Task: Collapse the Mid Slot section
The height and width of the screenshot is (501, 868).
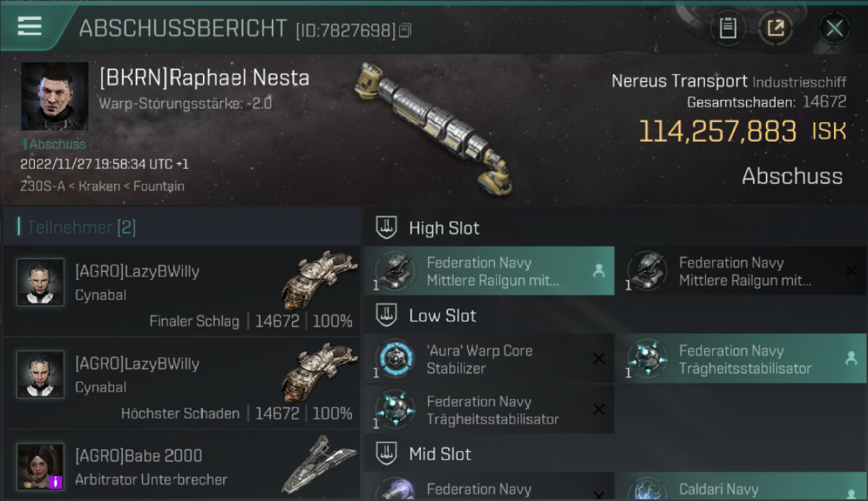Action: (x=386, y=454)
